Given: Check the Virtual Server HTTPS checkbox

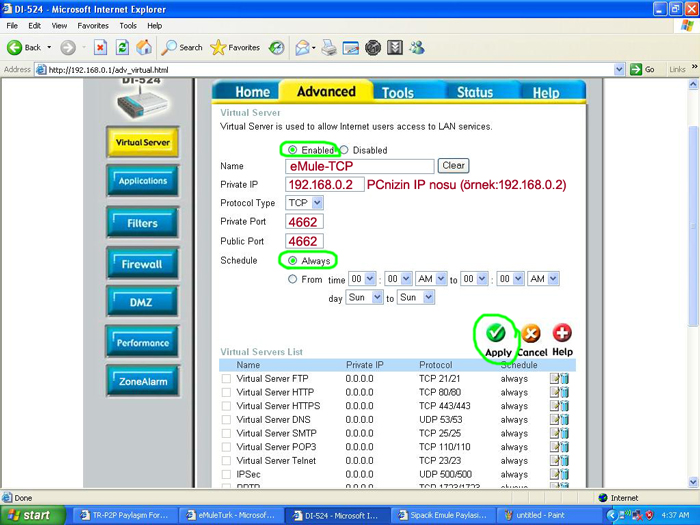Looking at the screenshot, I should (226, 406).
